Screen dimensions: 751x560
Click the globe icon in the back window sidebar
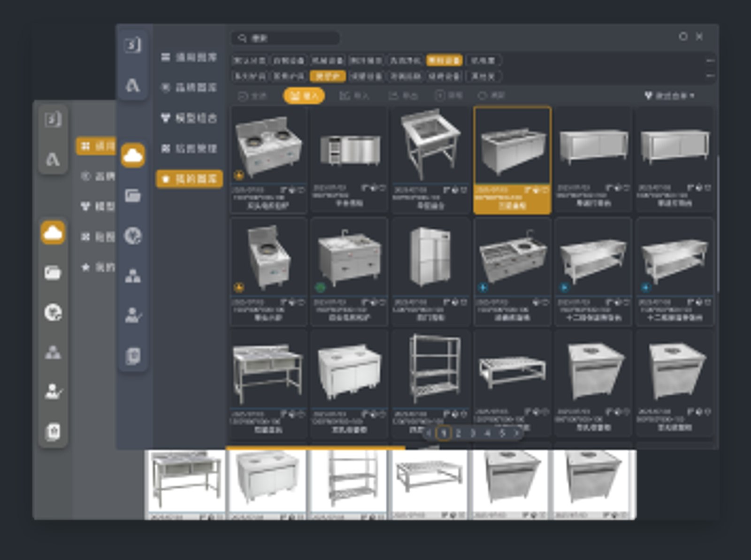tap(53, 312)
